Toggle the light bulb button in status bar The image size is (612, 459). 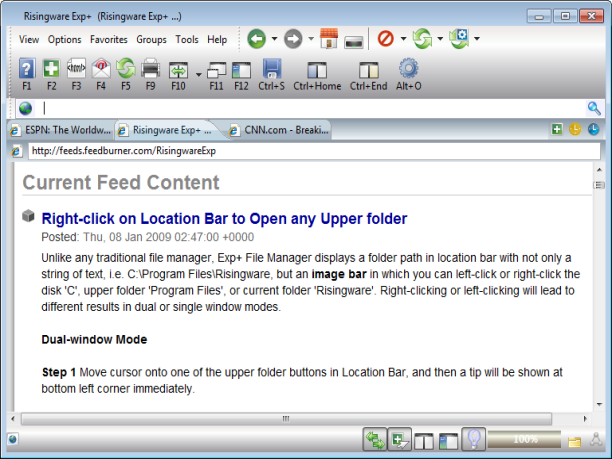click(476, 439)
